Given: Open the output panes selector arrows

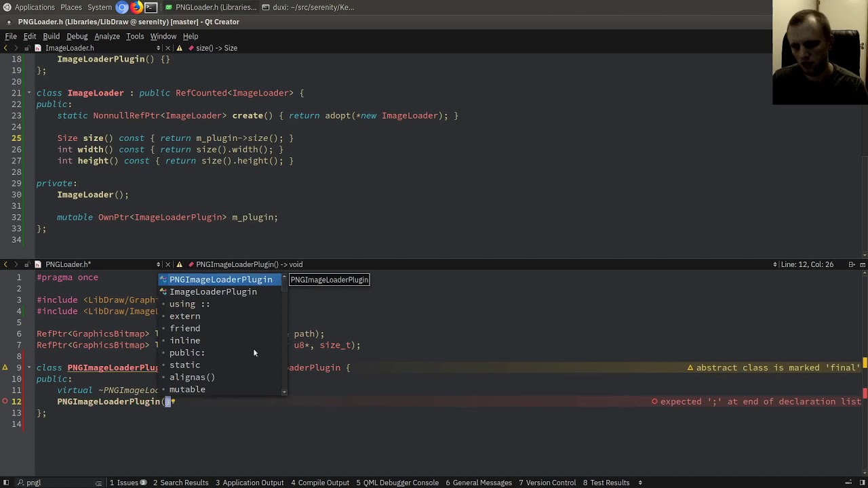Looking at the screenshot, I should [x=640, y=483].
